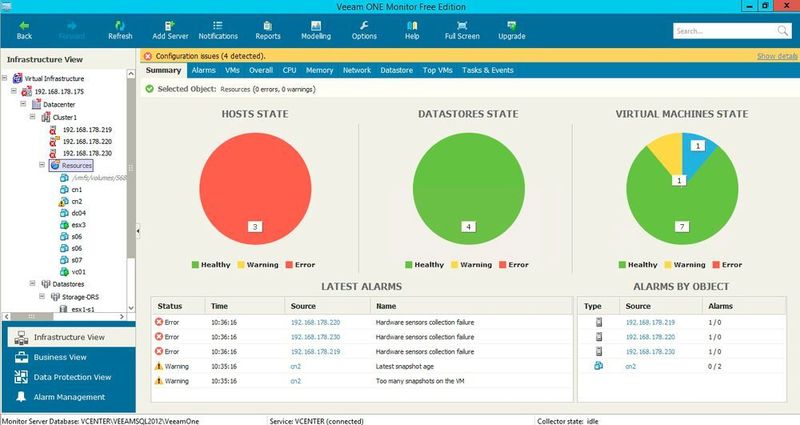Select host 192.168.178.220 in tree
Viewport: 800px width, 425px height.
pyautogui.click(x=87, y=141)
